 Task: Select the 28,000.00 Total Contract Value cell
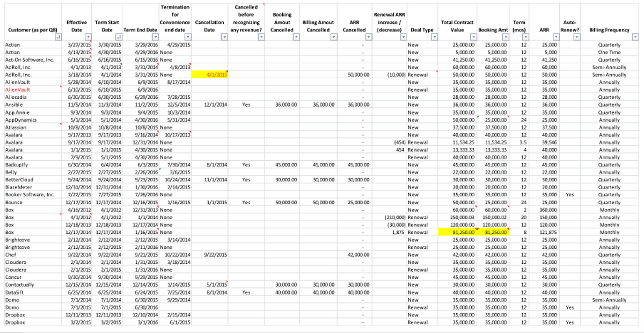[458, 98]
